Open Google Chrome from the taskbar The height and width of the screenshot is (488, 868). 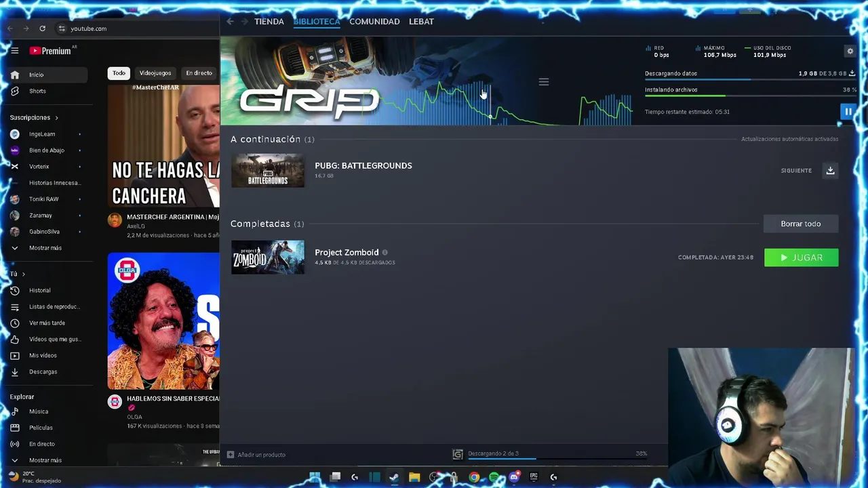pos(474,477)
